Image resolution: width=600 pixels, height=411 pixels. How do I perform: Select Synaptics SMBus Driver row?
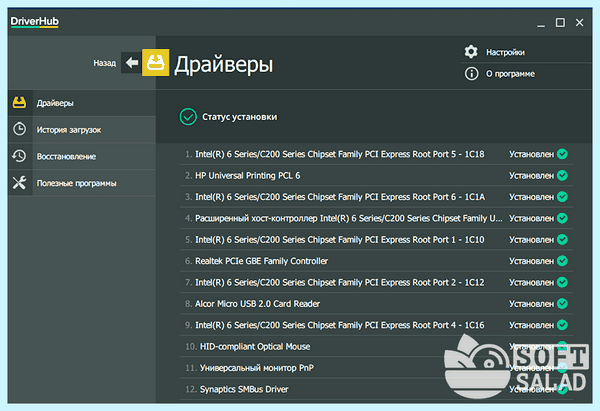(x=376, y=389)
